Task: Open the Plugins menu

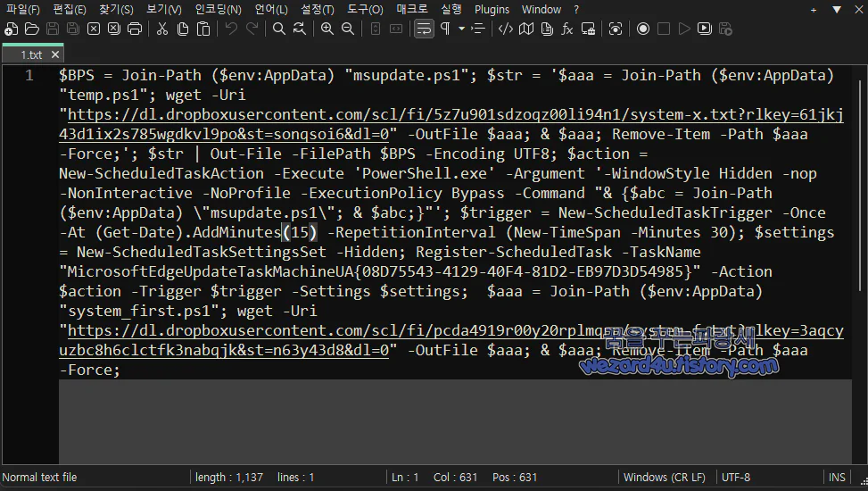Action: [x=492, y=10]
